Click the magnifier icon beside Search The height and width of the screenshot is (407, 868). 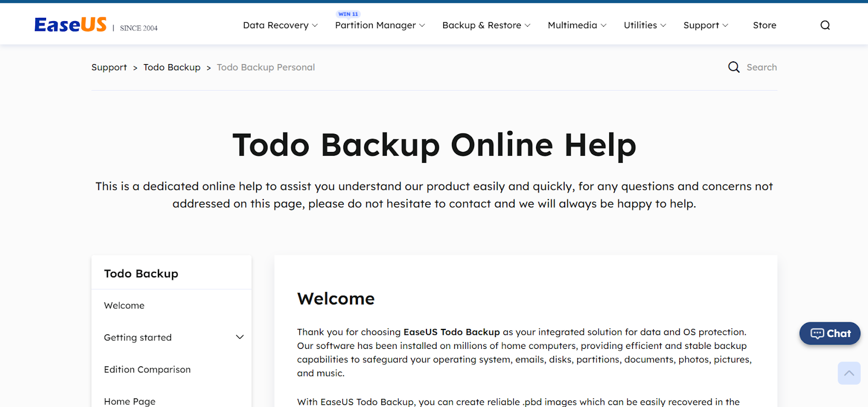pyautogui.click(x=734, y=67)
